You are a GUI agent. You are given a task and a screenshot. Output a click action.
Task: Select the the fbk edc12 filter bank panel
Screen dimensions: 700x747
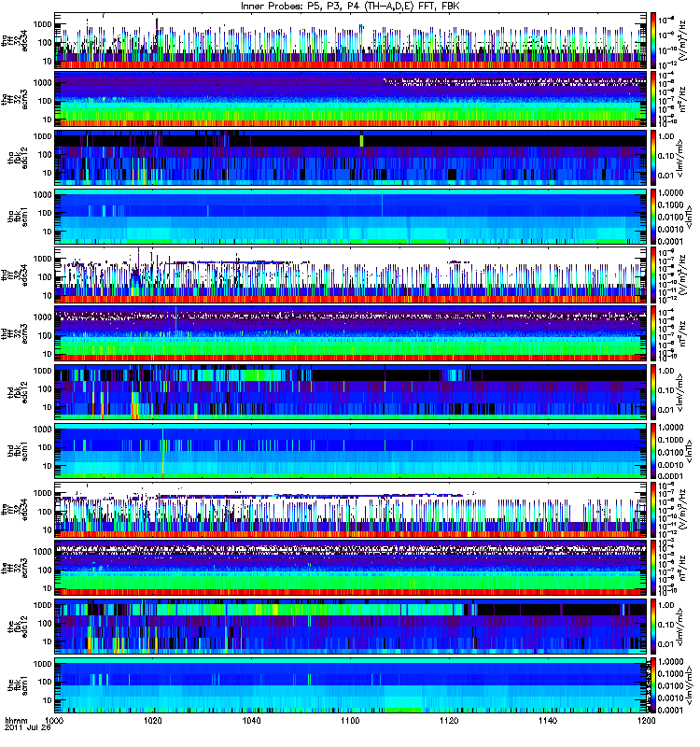click(x=351, y=627)
